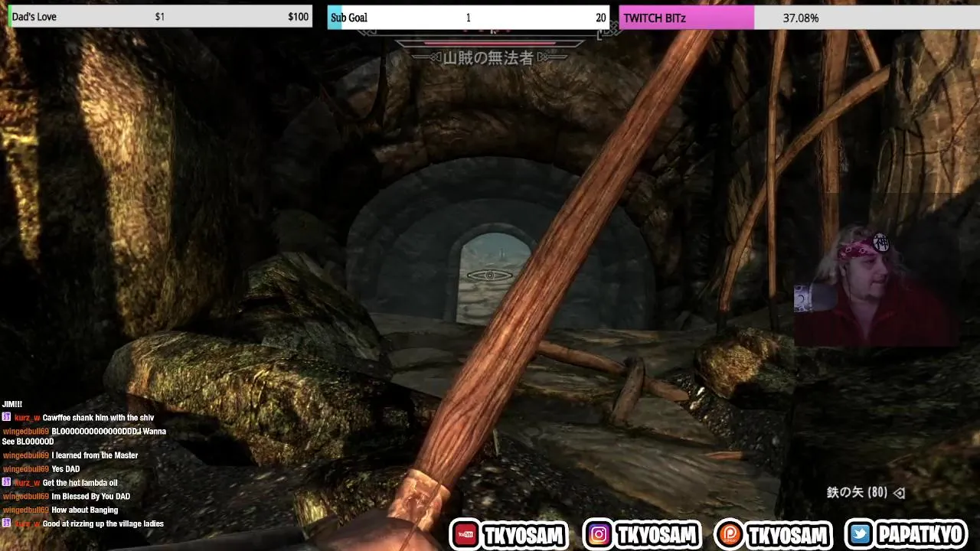This screenshot has width=980, height=551.
Task: Open the streamer webcam thumbnail
Action: tap(875, 285)
